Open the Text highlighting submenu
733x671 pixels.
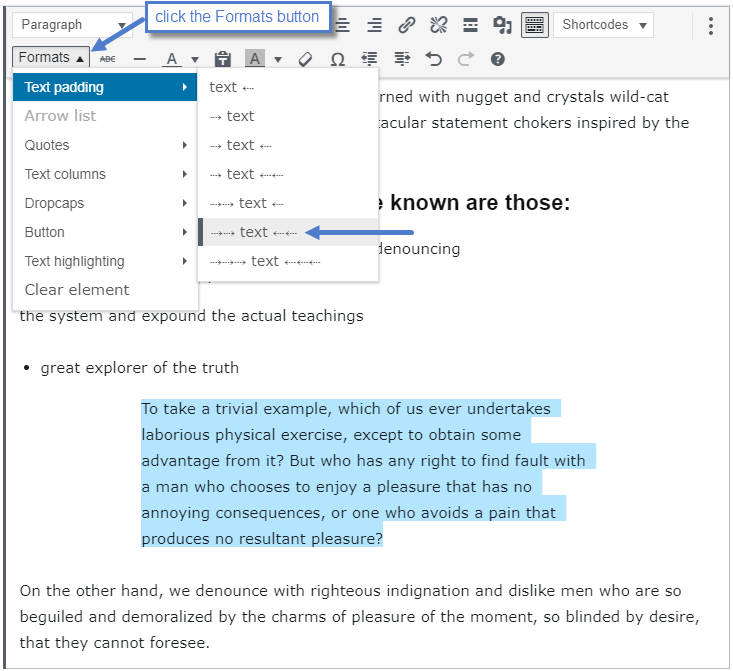coord(105,261)
